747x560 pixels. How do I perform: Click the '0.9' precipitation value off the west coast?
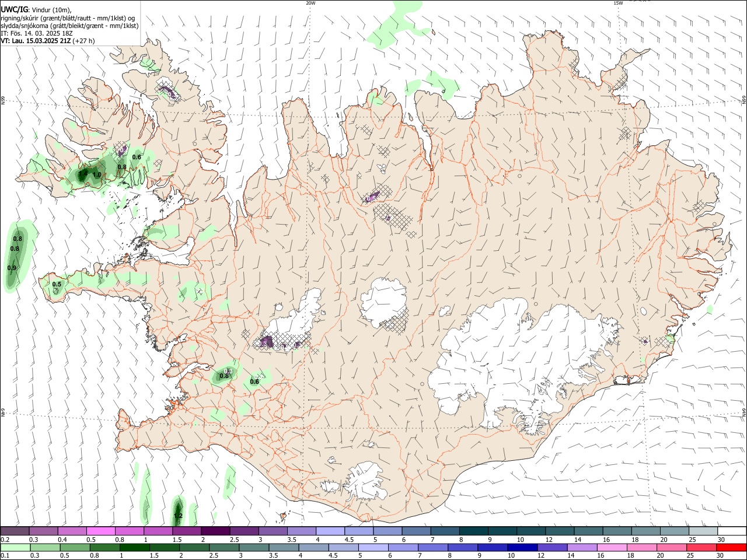[12, 268]
